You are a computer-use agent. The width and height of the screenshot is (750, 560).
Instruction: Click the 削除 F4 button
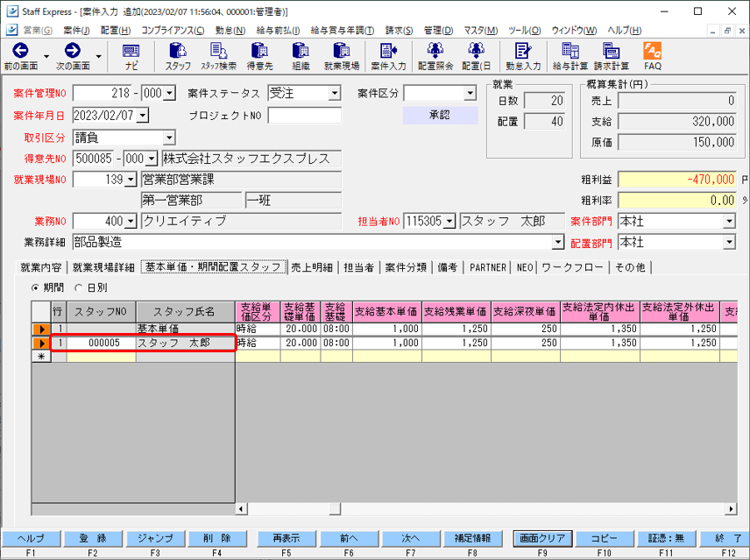(x=217, y=538)
